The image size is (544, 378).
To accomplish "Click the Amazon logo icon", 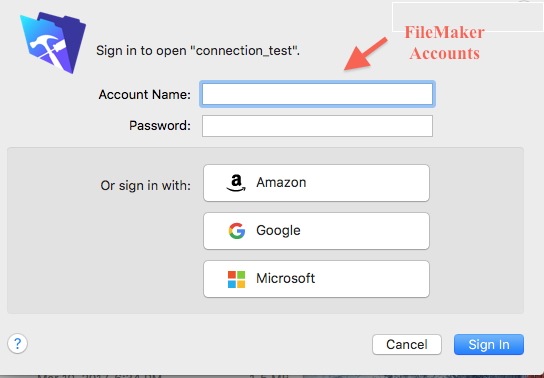I will click(236, 183).
